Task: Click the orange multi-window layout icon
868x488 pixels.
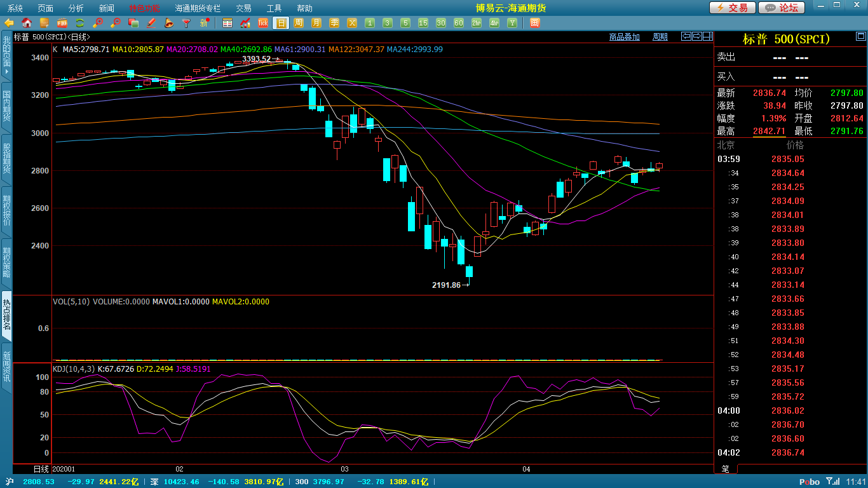Action: pyautogui.click(x=534, y=23)
